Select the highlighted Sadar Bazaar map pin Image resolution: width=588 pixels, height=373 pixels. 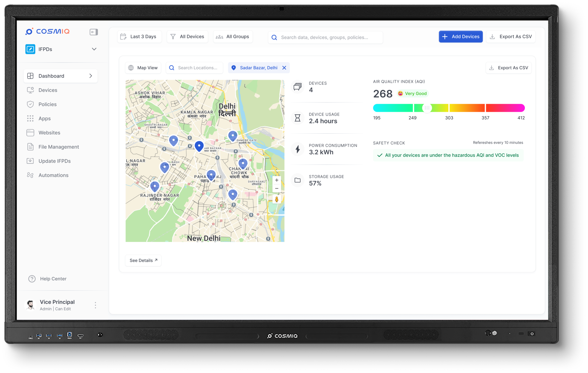point(199,146)
